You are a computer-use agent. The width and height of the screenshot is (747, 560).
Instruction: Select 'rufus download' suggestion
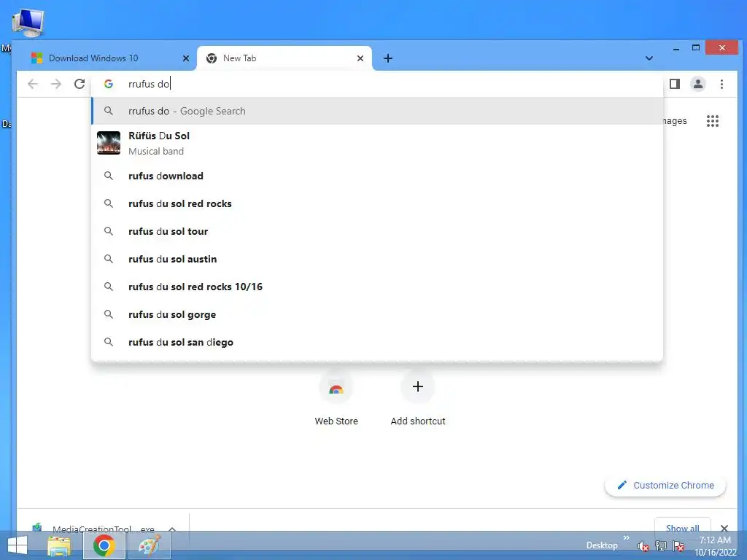pyautogui.click(x=377, y=176)
